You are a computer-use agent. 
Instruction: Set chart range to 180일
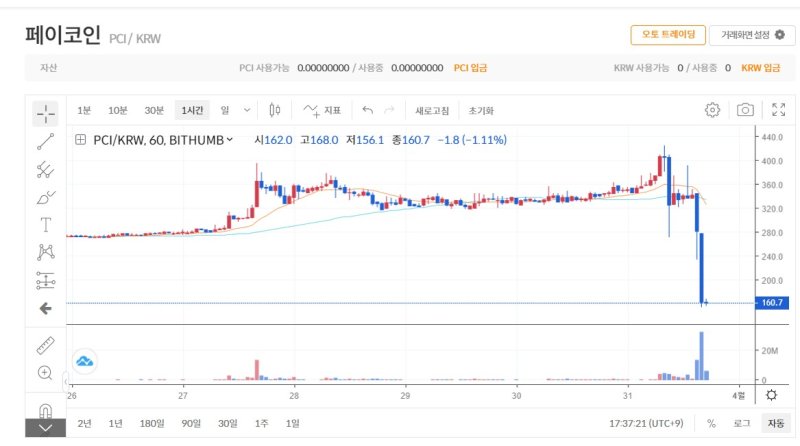152,424
